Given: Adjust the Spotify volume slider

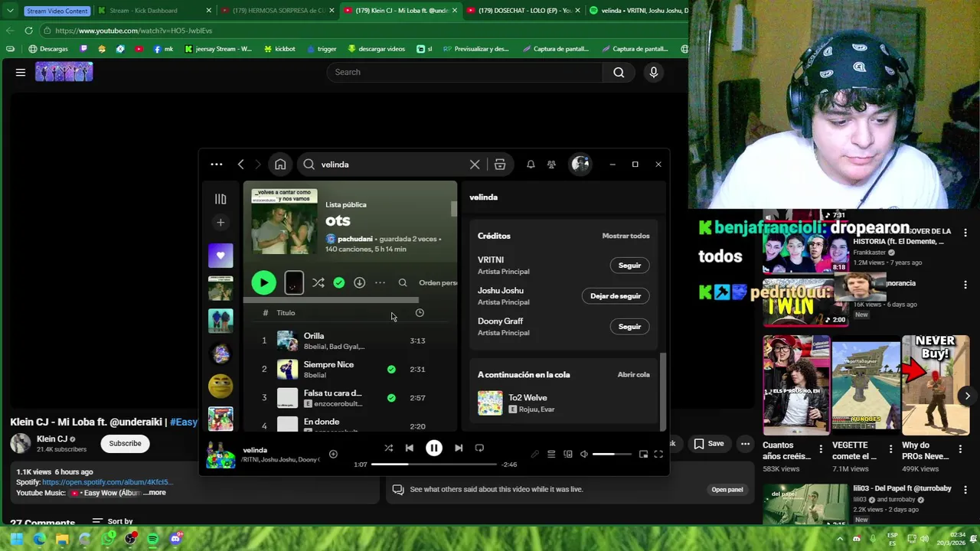Looking at the screenshot, I should click(x=613, y=455).
